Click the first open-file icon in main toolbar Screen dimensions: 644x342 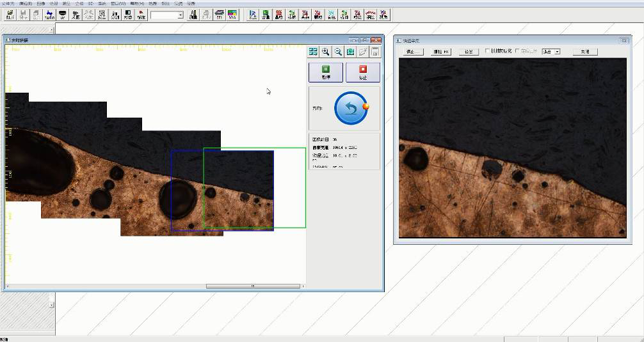[9, 14]
